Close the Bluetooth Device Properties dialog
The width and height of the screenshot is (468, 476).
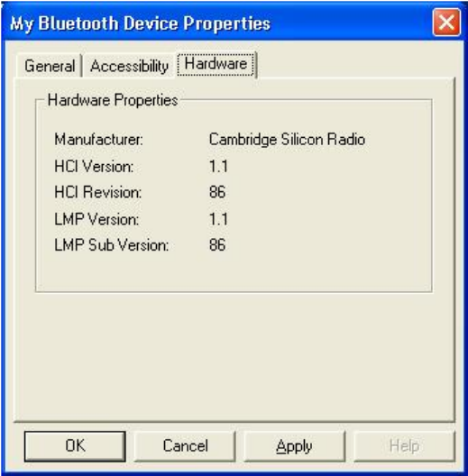[446, 23]
